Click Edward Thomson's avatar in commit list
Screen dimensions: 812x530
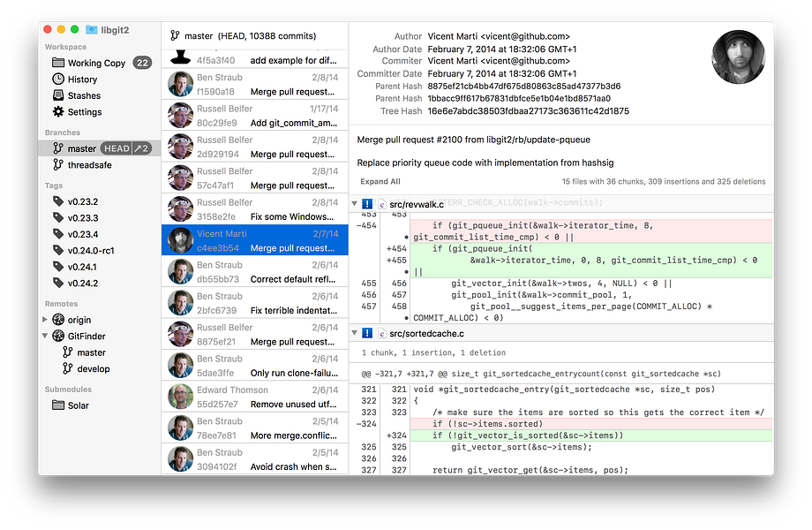(180, 397)
